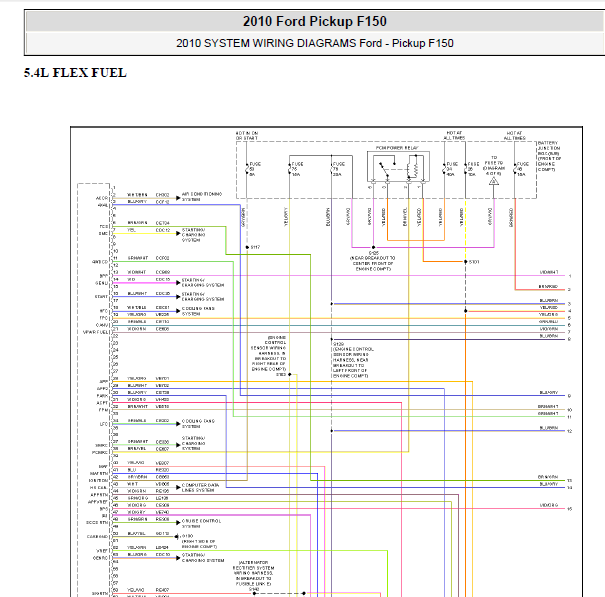Viewport: 605px width, 597px height.
Task: Click the 'BRN/RED' wire label at reference 2
Action: (x=549, y=286)
